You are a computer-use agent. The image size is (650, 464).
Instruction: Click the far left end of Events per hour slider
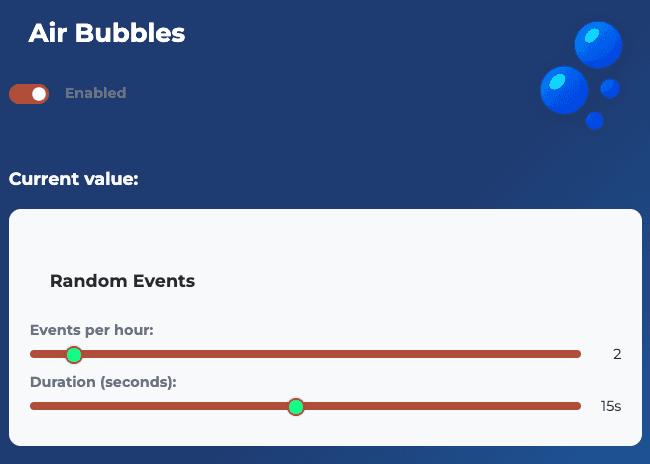click(x=32, y=354)
